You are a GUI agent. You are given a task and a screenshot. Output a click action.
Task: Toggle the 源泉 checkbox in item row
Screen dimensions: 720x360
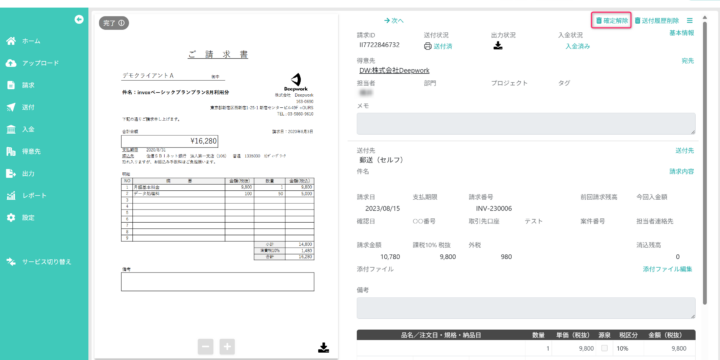point(604,348)
